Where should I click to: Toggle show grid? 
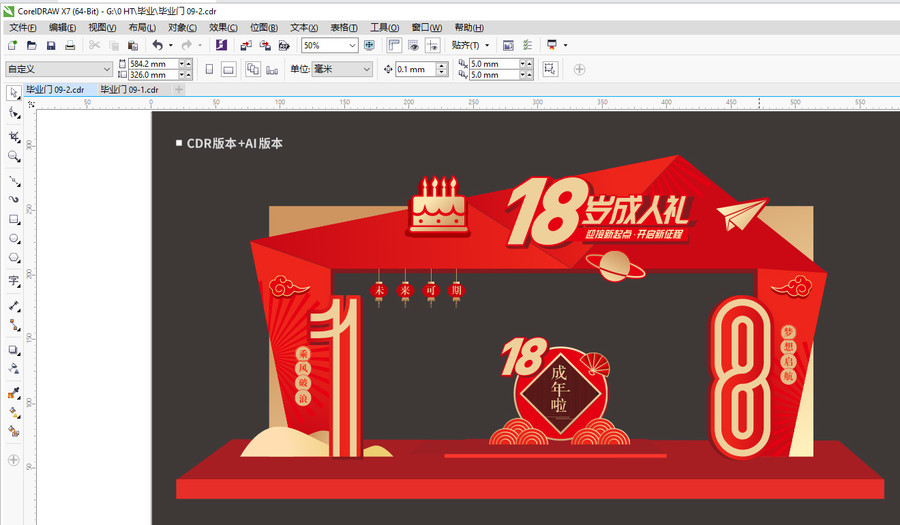click(413, 45)
